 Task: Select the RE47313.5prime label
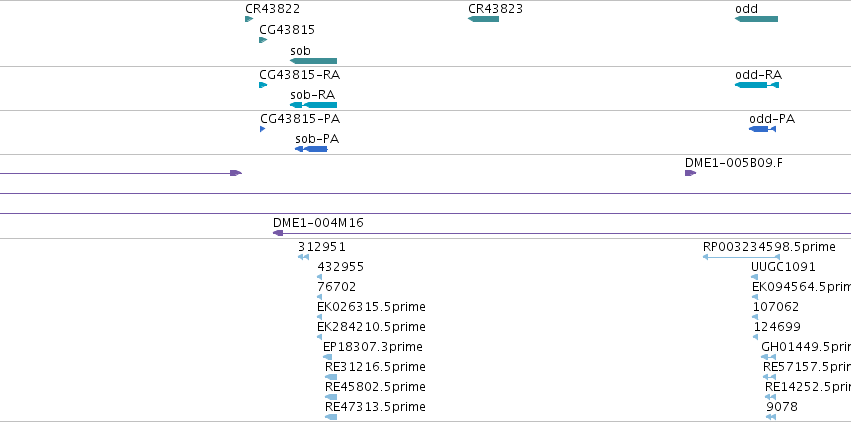[375, 407]
